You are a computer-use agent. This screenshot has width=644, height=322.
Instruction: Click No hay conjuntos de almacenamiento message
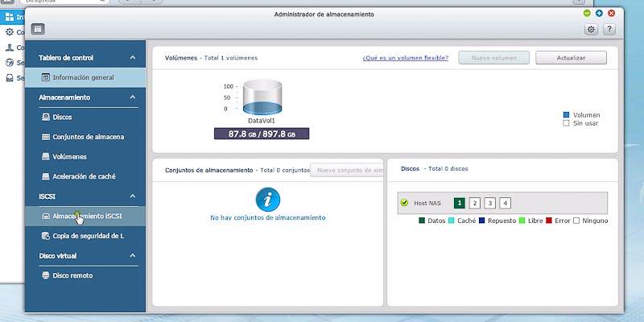click(x=268, y=217)
